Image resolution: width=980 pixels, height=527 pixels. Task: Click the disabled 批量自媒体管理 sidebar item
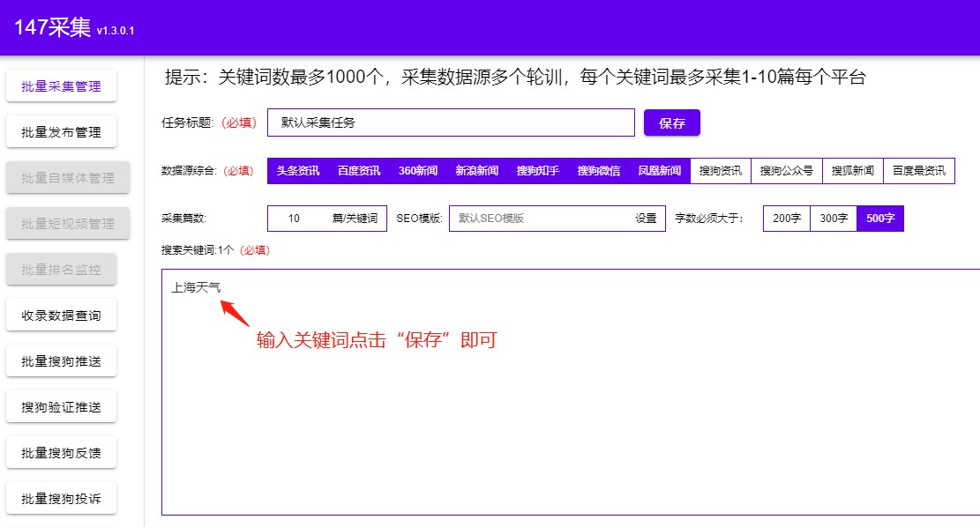click(x=68, y=178)
